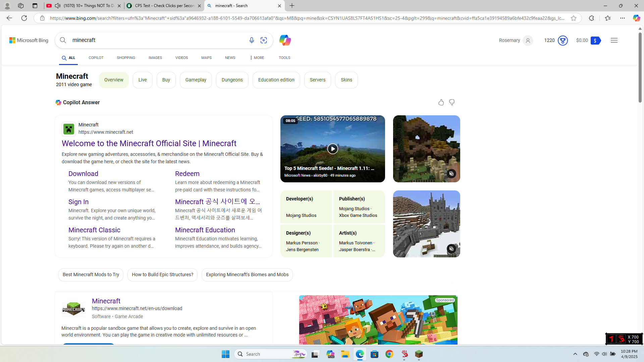
Task: Mute the YouTube tab audio
Action: (x=58, y=6)
